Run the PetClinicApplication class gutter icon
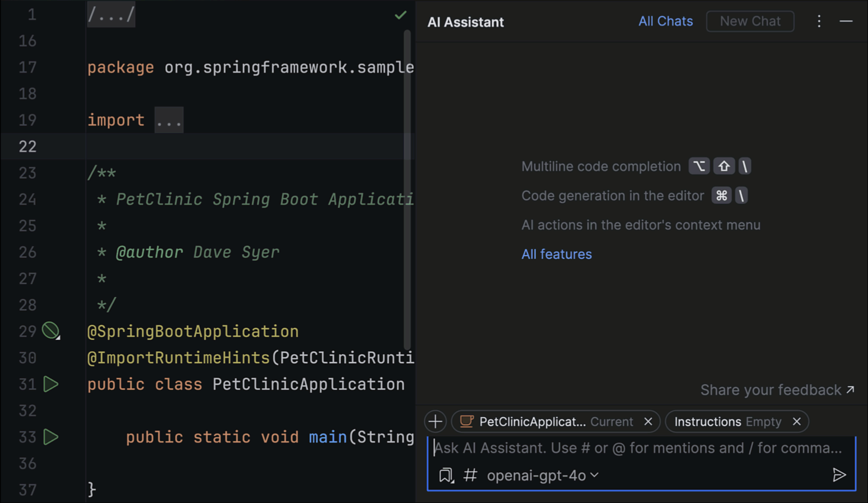Screen dimensions: 868x503 51,385
